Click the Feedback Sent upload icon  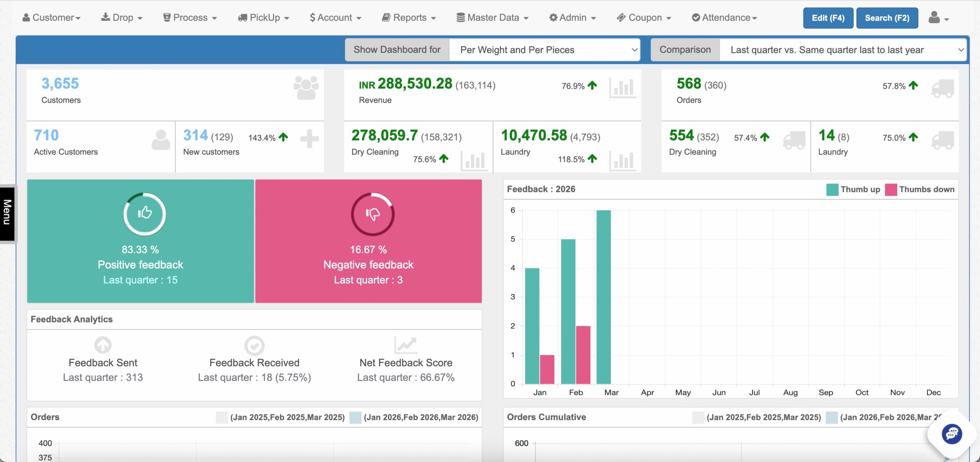click(102, 345)
